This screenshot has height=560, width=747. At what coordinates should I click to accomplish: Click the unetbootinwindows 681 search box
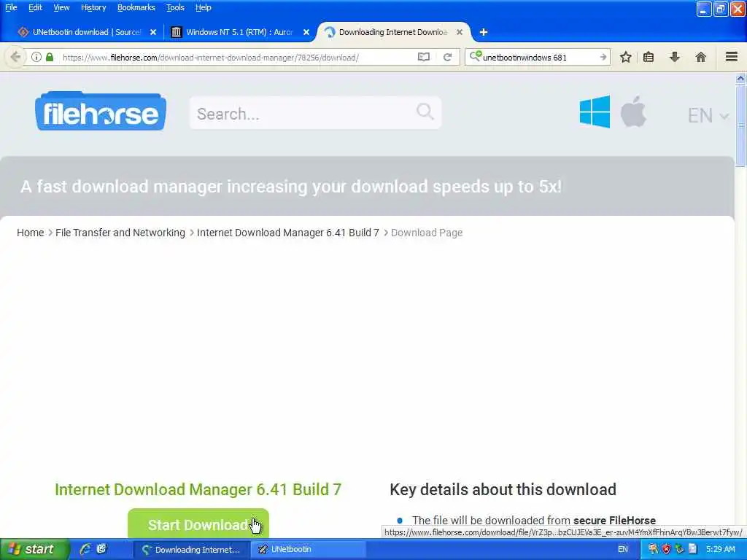[x=538, y=57]
